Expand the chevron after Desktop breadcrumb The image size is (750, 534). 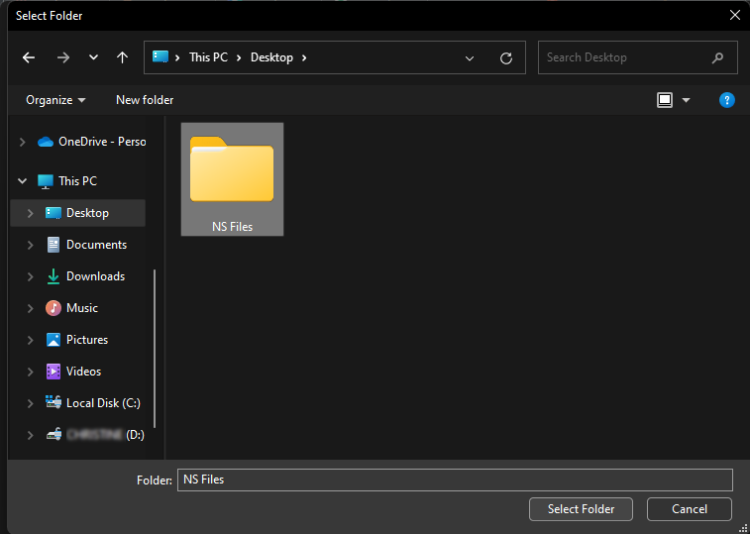pos(304,58)
